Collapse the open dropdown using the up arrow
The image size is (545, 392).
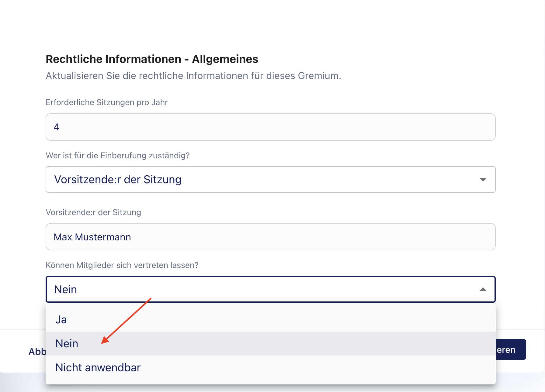click(483, 289)
